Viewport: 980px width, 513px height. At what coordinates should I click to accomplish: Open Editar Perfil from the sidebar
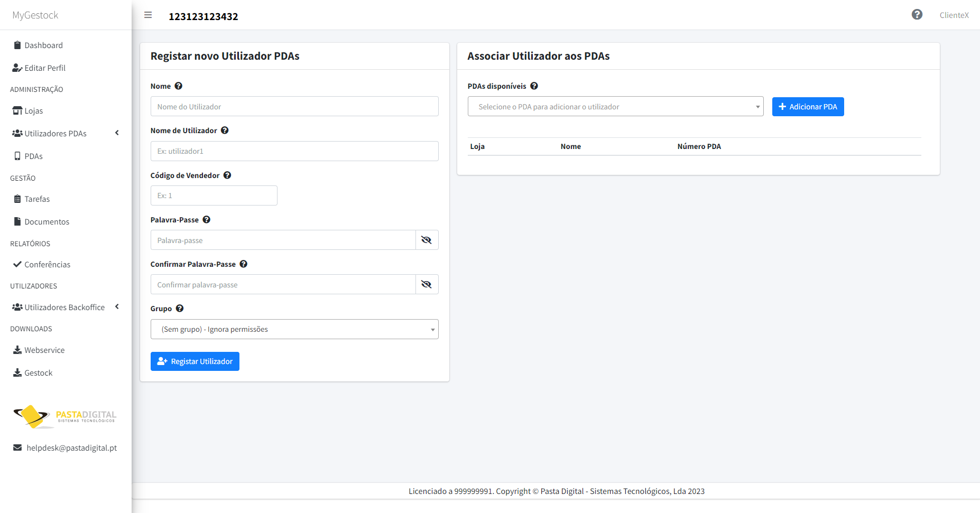coord(45,68)
